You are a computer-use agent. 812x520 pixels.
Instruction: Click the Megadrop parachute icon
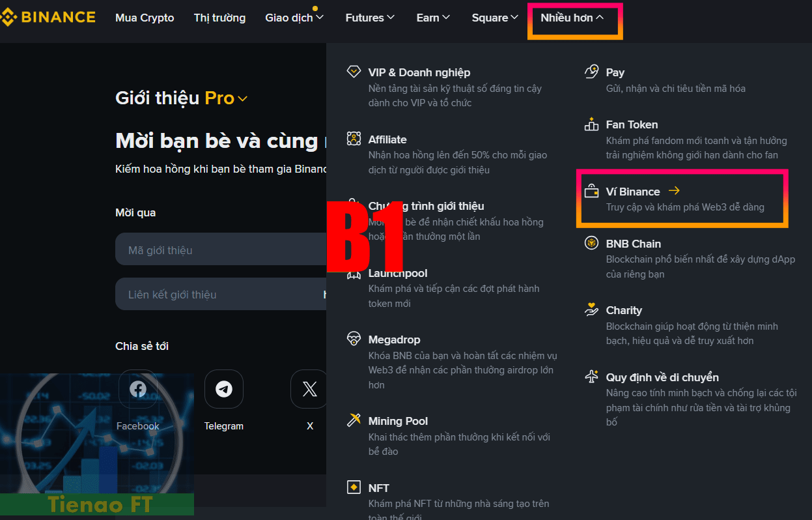click(354, 339)
